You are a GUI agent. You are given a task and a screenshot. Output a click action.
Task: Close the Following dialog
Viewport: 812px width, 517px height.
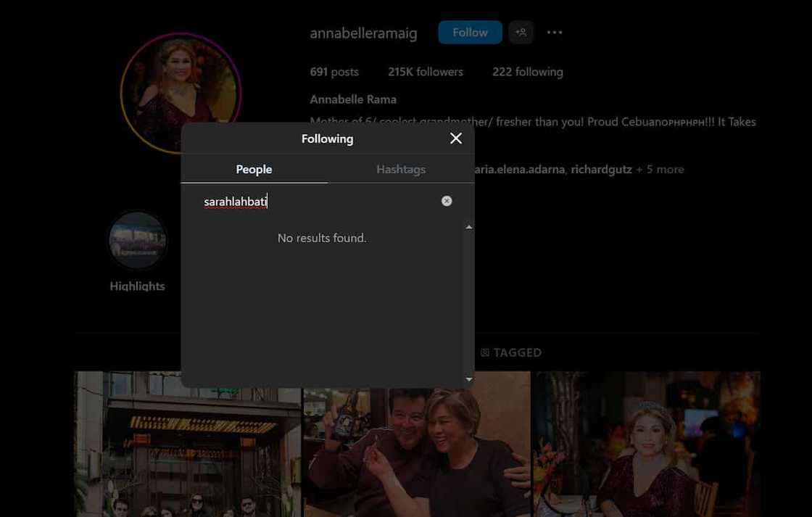pos(455,138)
